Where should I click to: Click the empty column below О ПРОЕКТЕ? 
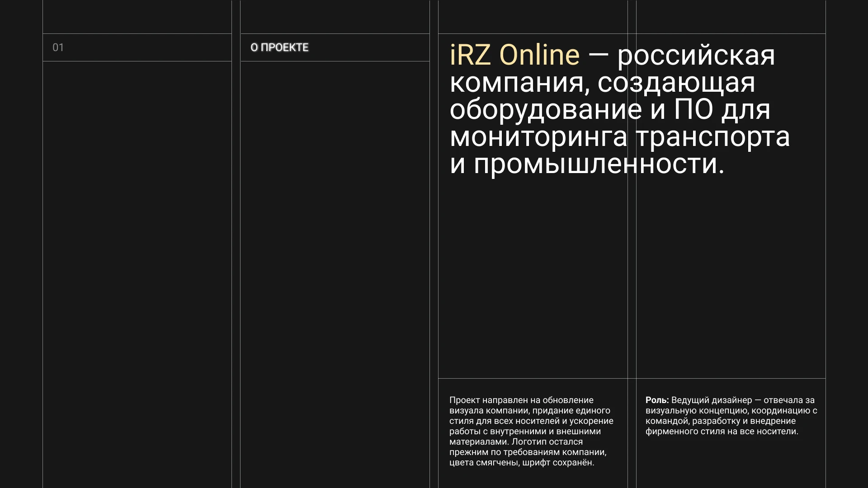coord(335,271)
